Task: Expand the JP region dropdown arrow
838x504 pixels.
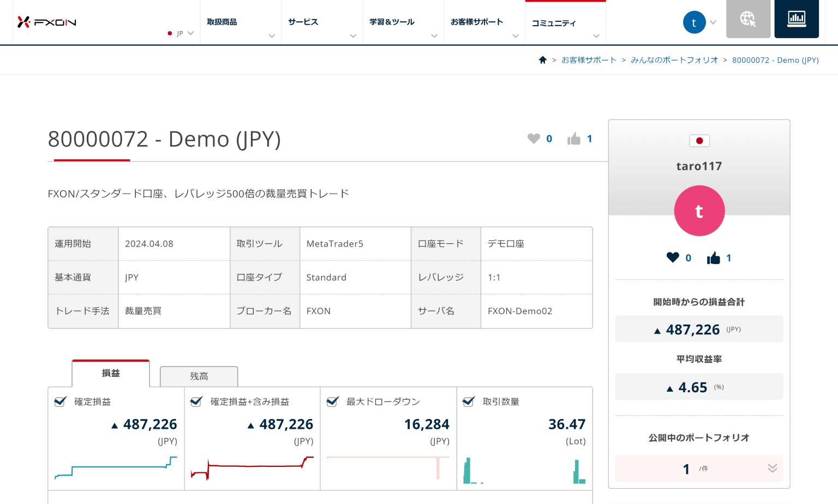Action: click(x=190, y=33)
